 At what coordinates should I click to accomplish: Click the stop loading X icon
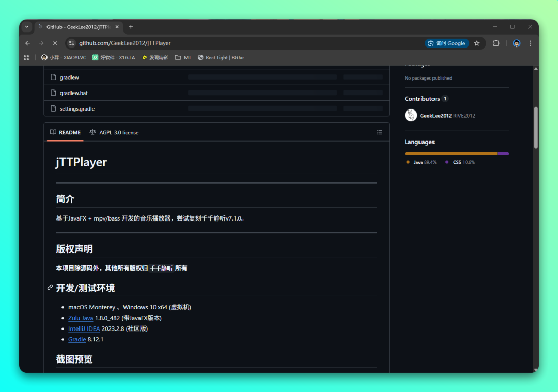point(55,43)
